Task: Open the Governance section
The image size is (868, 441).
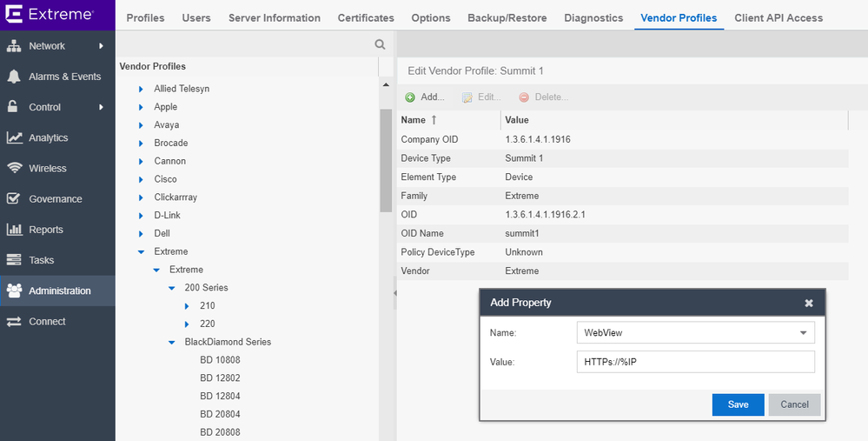Action: pyautogui.click(x=55, y=198)
